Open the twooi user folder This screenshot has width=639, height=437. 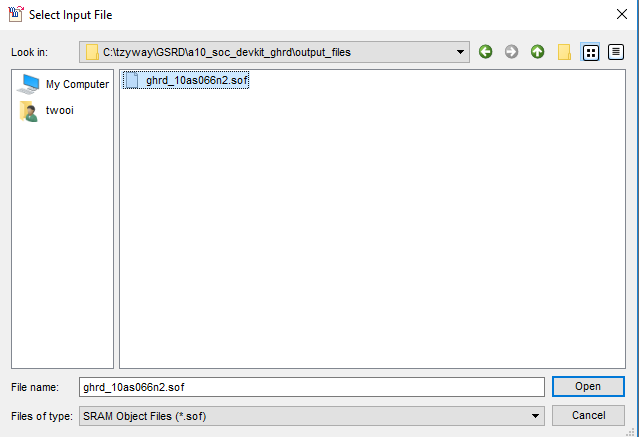point(47,110)
